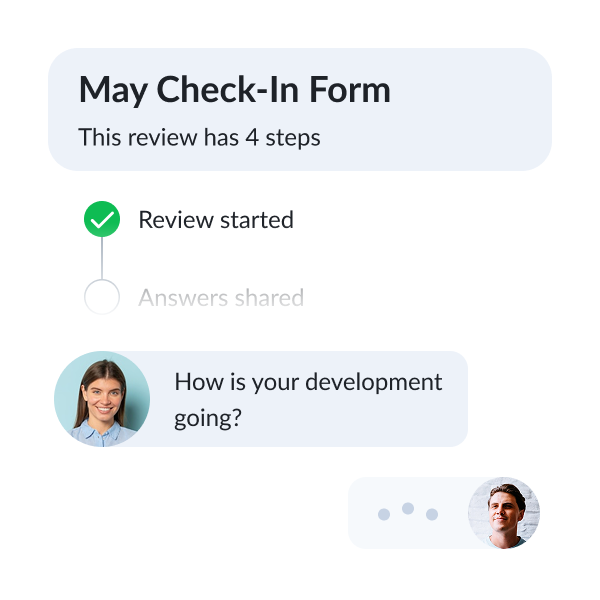Click 'How is your development' text
The height and width of the screenshot is (600, 600).
(x=308, y=382)
